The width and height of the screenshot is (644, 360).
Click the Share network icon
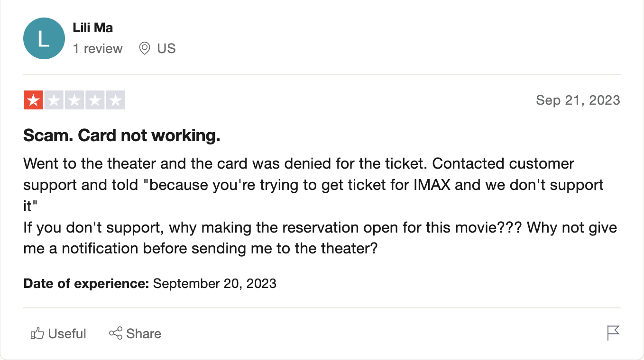pyautogui.click(x=116, y=333)
